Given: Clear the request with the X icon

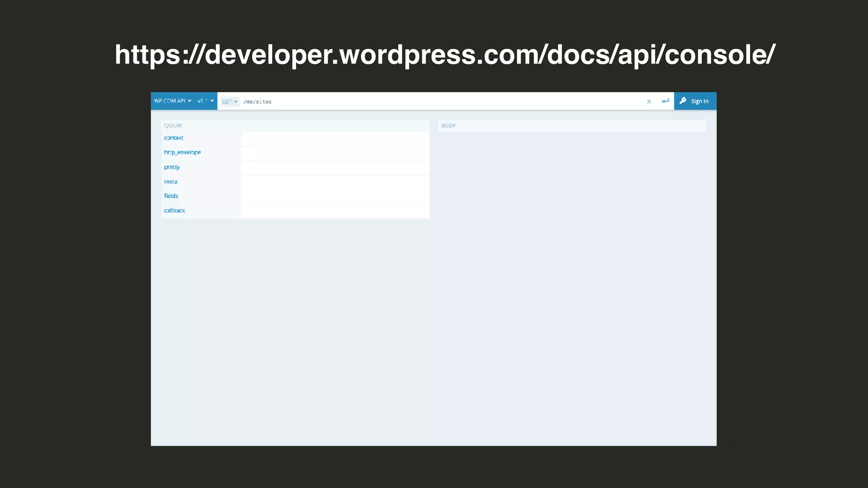Looking at the screenshot, I should (648, 102).
